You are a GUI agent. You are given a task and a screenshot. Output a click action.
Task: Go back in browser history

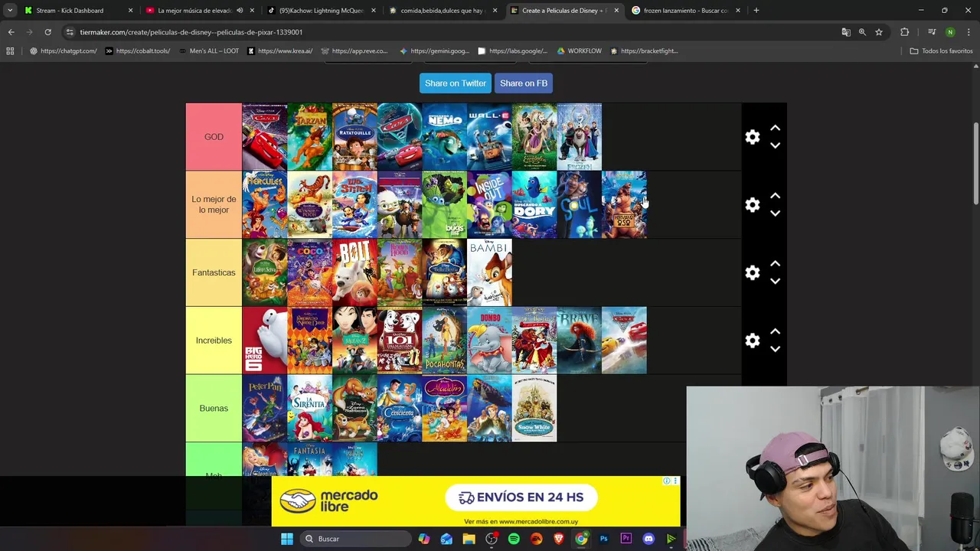coord(11,32)
